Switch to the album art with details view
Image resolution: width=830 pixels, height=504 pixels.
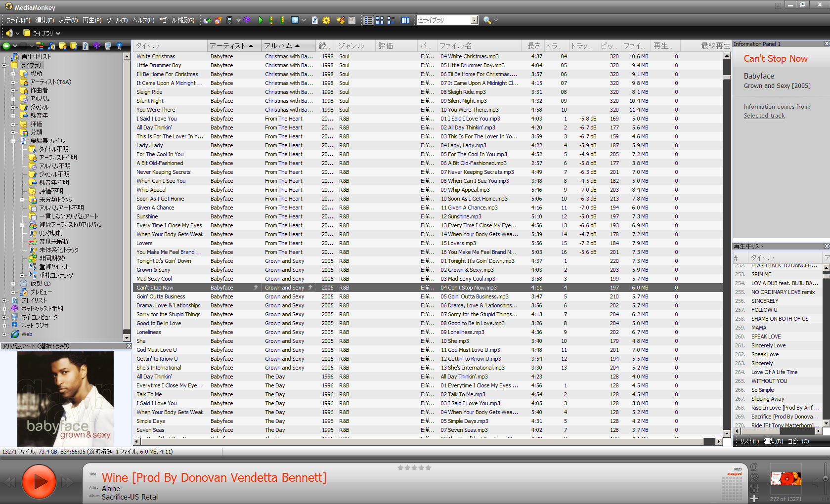[x=391, y=20]
